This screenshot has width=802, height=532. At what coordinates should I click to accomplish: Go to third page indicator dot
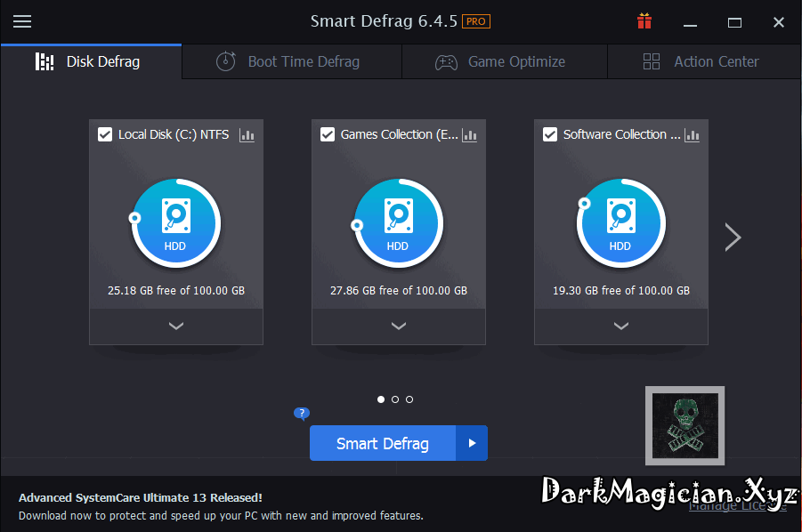tap(409, 399)
